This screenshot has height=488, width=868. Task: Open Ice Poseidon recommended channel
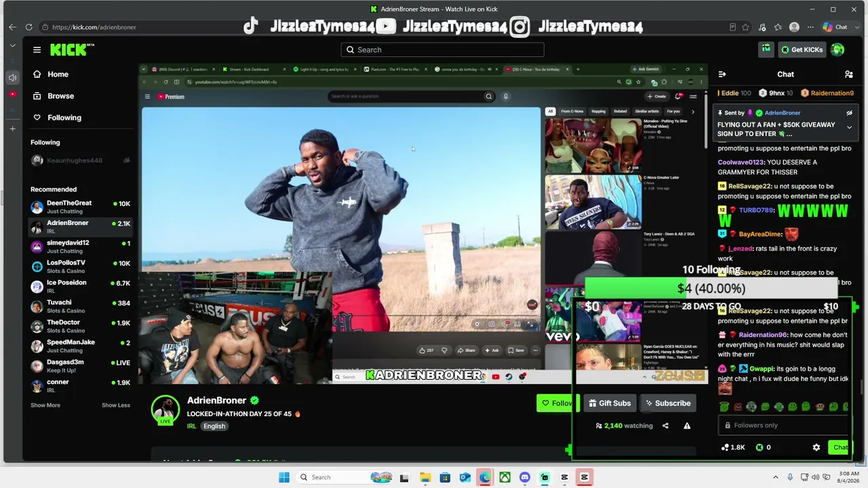point(80,286)
